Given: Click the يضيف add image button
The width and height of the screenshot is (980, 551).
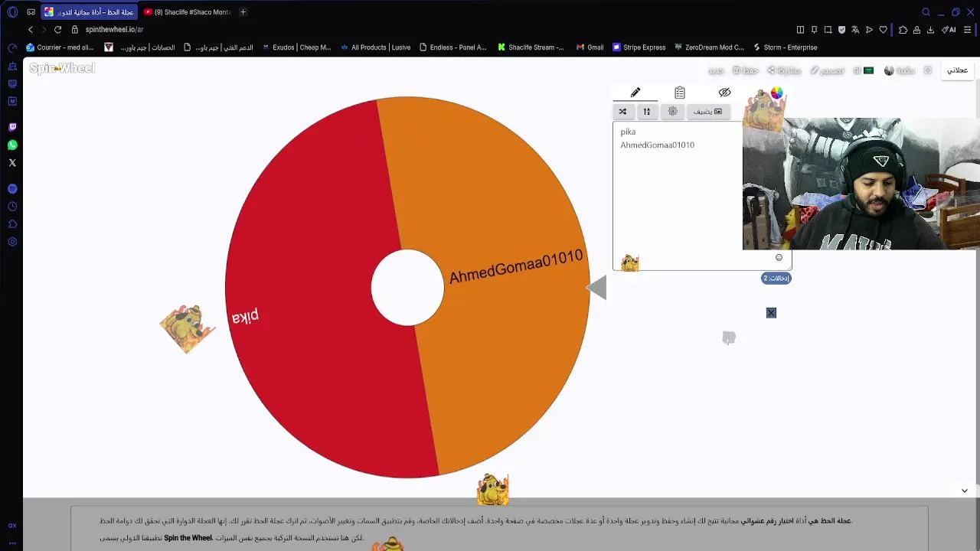Looking at the screenshot, I should 707,112.
